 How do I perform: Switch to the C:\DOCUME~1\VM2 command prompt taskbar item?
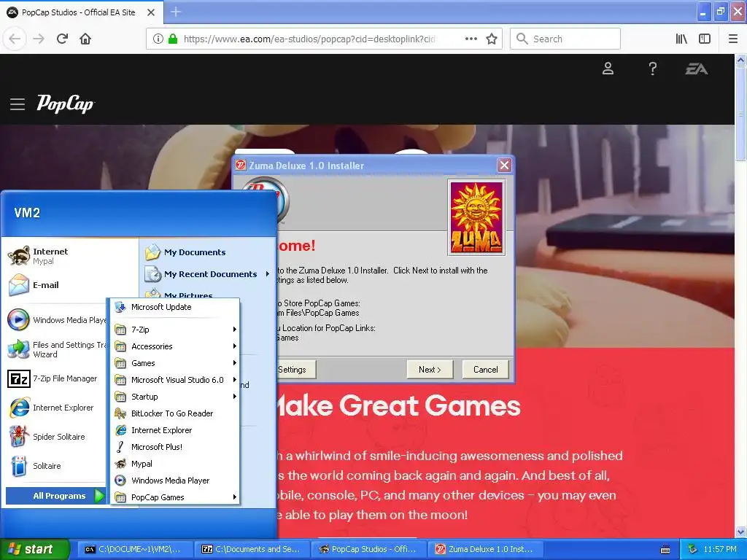pos(135,549)
